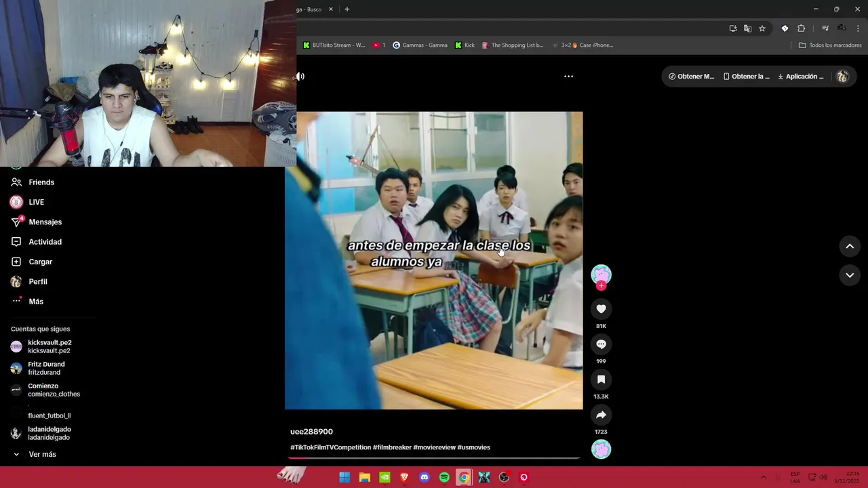This screenshot has height=488, width=868.
Task: Open the 3×2 Case iPhone bookmark
Action: [583, 45]
